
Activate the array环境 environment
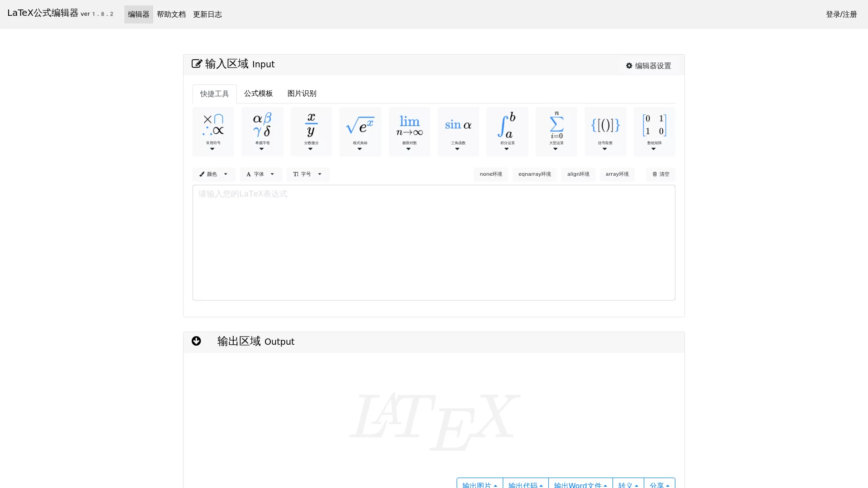(x=617, y=174)
